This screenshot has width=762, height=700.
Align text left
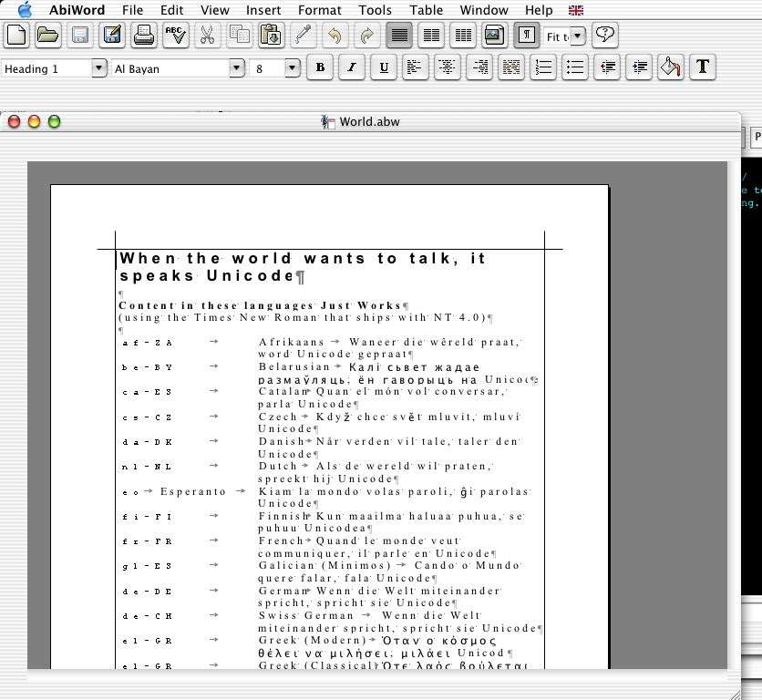[415, 67]
